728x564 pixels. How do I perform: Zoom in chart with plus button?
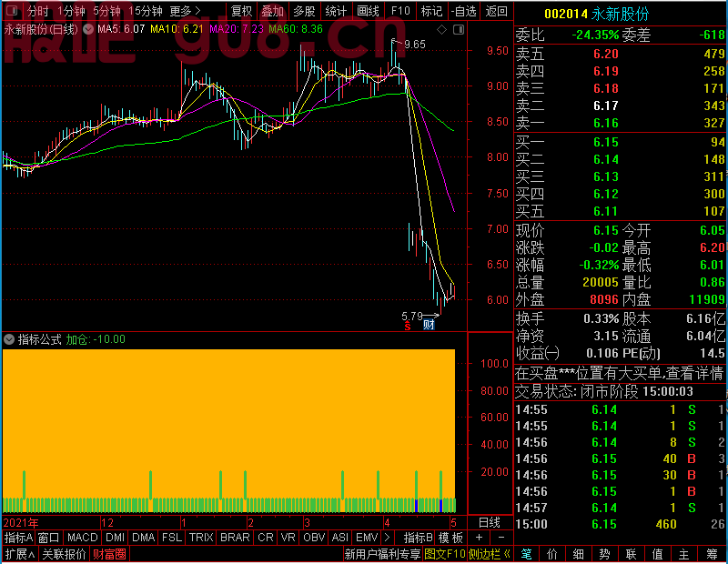(x=480, y=538)
